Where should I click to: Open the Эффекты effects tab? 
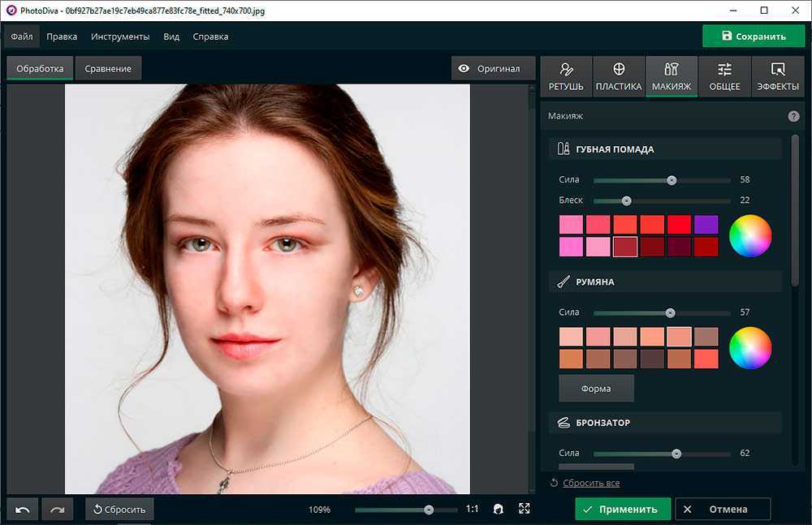(x=778, y=76)
